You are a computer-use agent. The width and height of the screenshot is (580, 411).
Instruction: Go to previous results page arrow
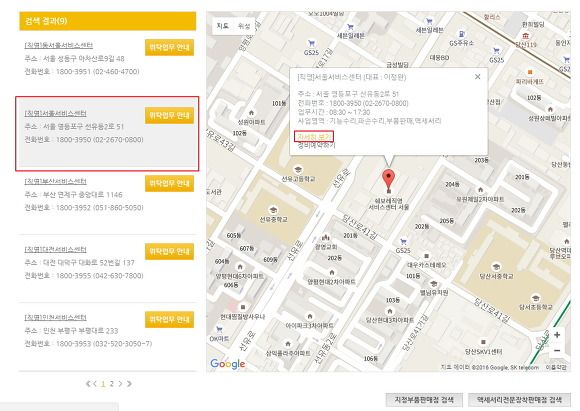[x=95, y=384]
